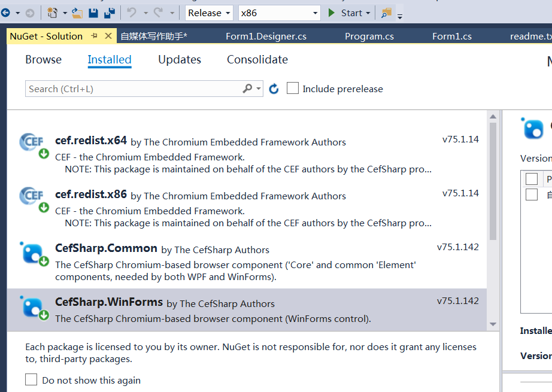Tick the header checkbox in the project list

pos(532,179)
